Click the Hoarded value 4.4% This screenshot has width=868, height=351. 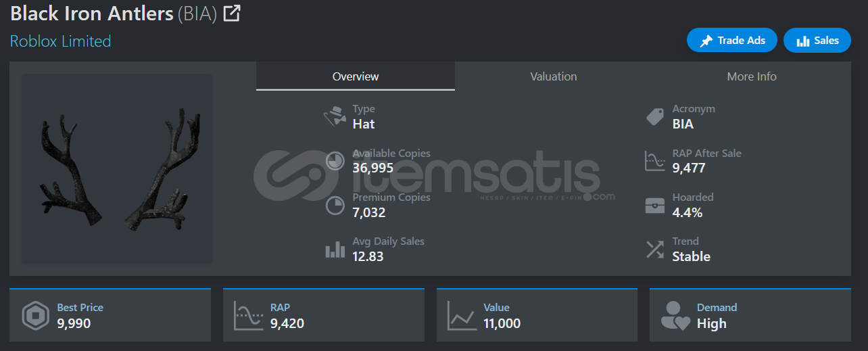coord(688,212)
